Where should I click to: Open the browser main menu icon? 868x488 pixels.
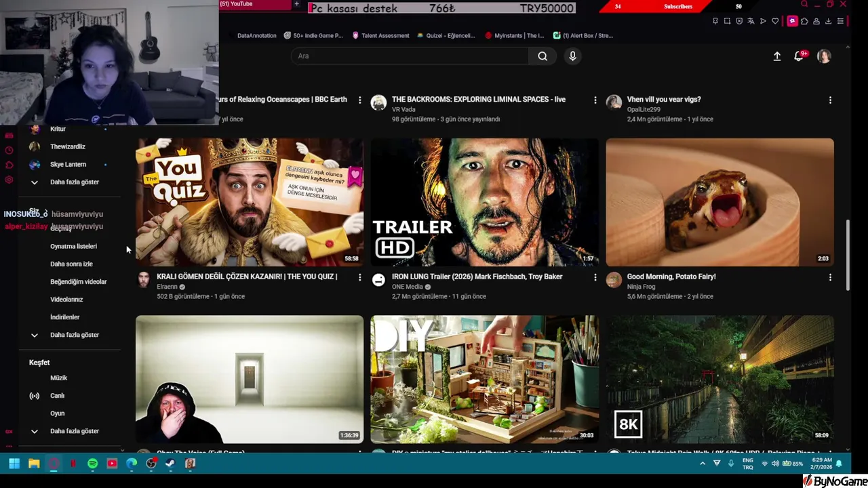[840, 22]
